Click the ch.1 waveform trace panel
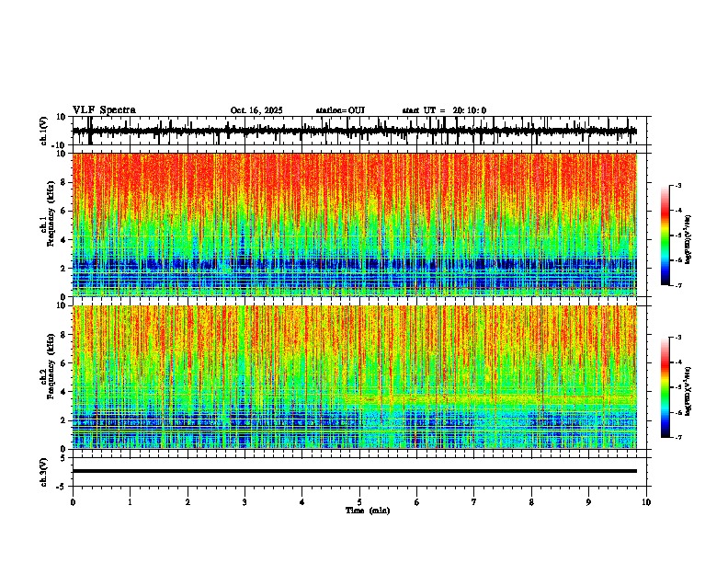The width and height of the screenshot is (728, 563). [359, 131]
